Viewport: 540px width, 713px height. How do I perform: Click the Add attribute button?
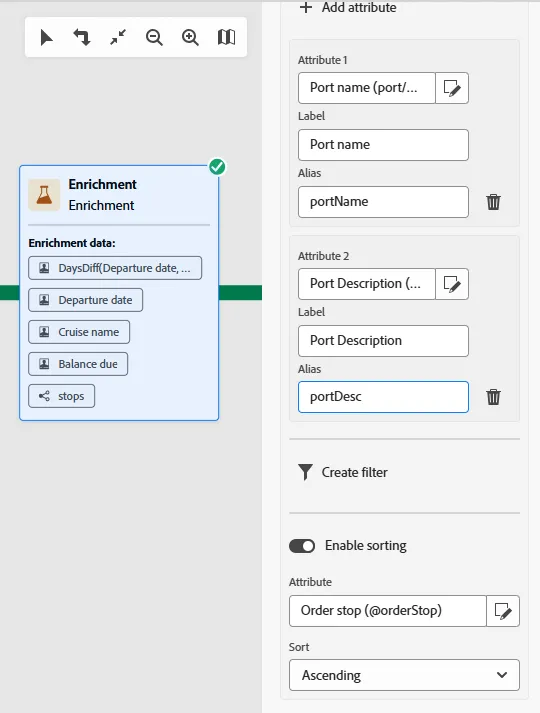(348, 8)
